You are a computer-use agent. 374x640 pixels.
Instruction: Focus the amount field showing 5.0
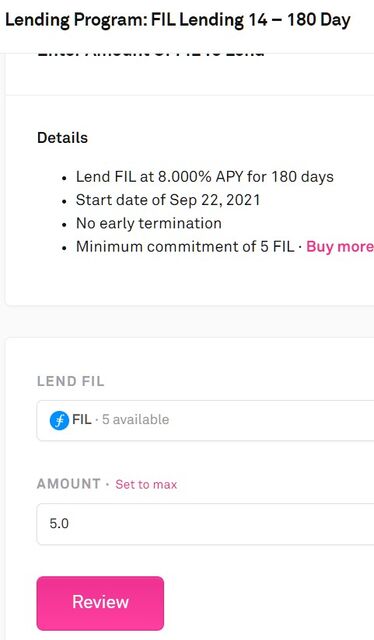tap(205, 524)
